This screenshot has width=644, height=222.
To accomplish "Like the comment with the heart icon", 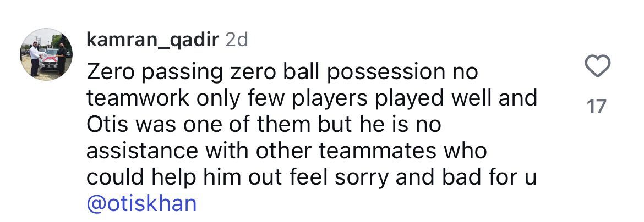I will 597,68.
